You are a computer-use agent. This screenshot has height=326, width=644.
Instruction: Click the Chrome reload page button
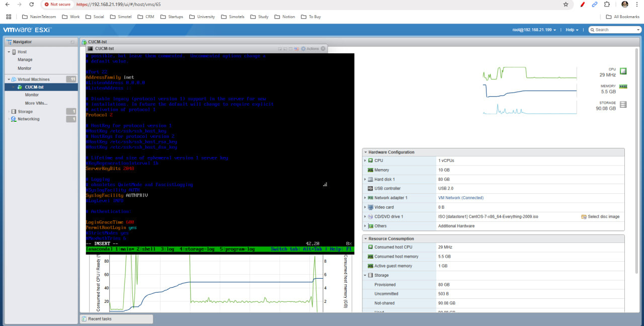tap(32, 4)
